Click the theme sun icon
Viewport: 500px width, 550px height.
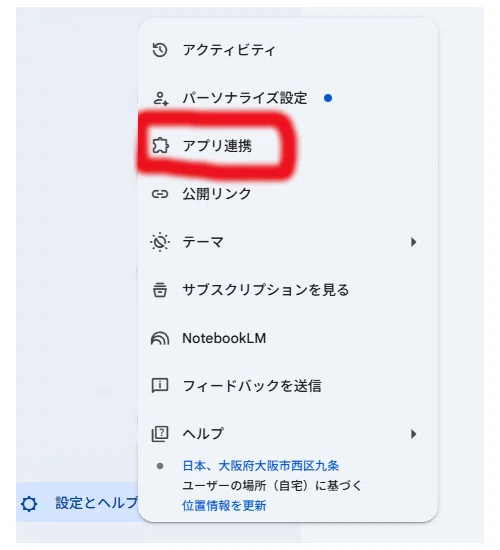[160, 242]
